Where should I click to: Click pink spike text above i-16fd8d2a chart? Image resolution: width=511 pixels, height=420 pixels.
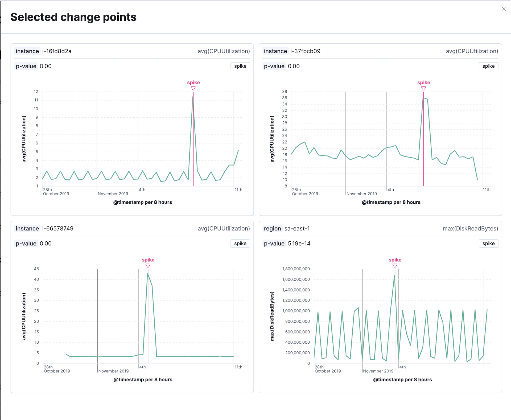click(193, 83)
